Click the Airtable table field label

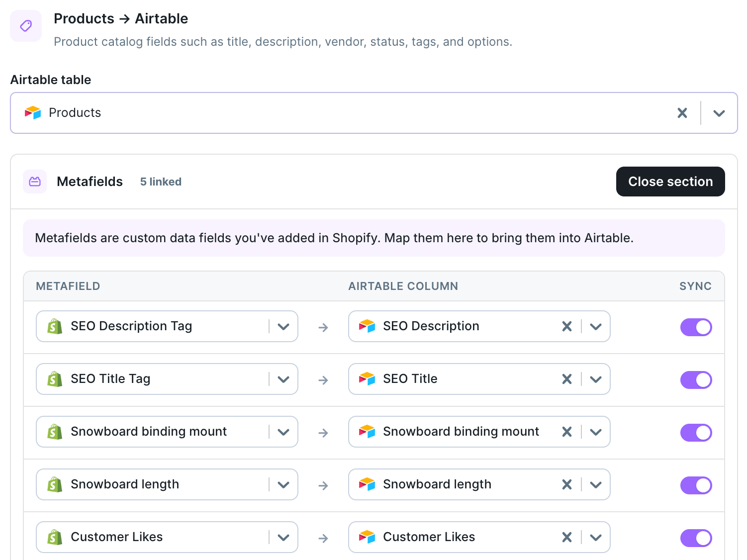pyautogui.click(x=51, y=80)
